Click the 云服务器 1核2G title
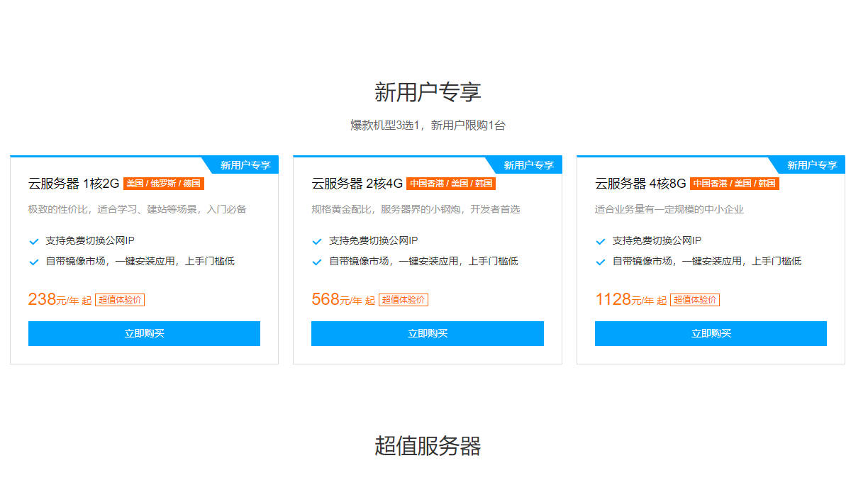 tap(74, 184)
